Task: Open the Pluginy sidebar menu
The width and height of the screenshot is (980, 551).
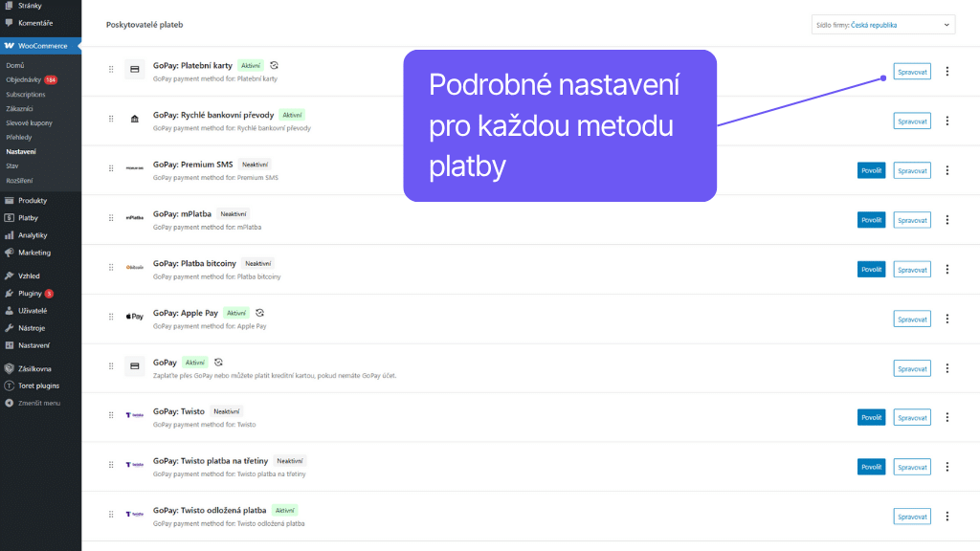Action: click(x=30, y=293)
